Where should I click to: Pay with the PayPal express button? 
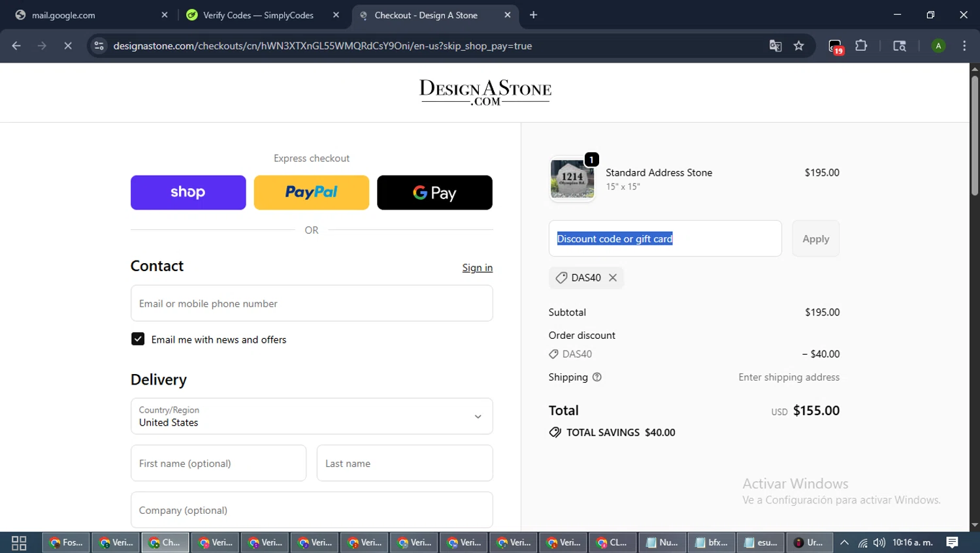312,193
